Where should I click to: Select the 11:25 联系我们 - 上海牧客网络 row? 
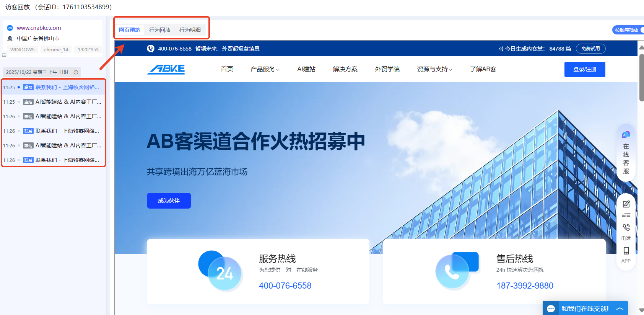click(x=53, y=88)
